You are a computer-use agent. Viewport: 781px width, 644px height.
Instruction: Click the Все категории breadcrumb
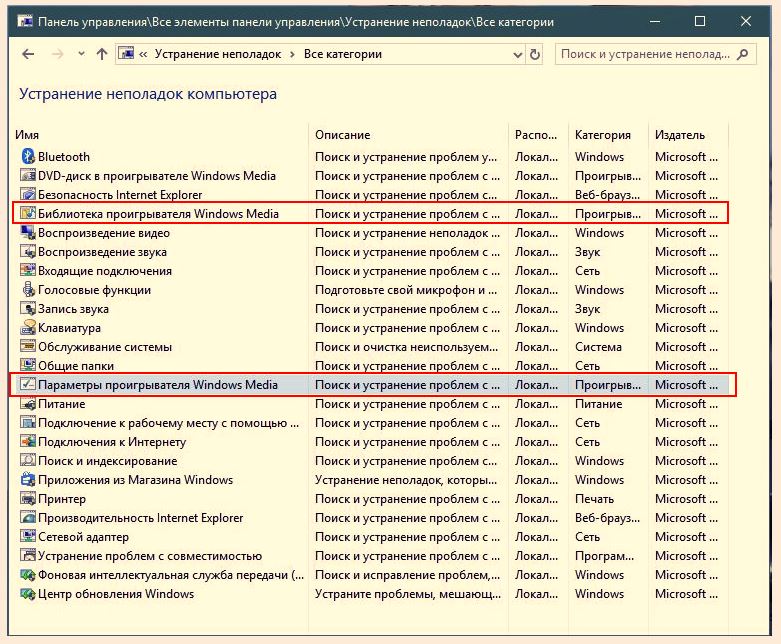(343, 54)
